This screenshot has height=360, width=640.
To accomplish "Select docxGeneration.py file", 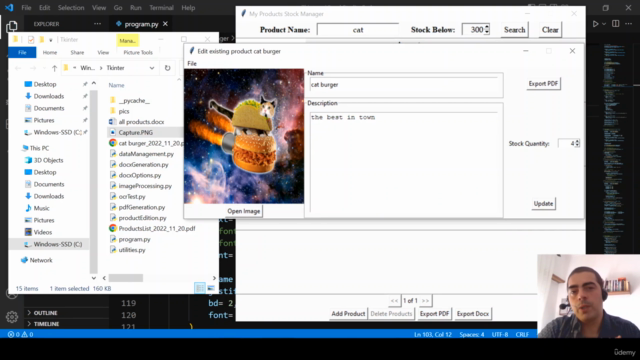I will pos(143,164).
